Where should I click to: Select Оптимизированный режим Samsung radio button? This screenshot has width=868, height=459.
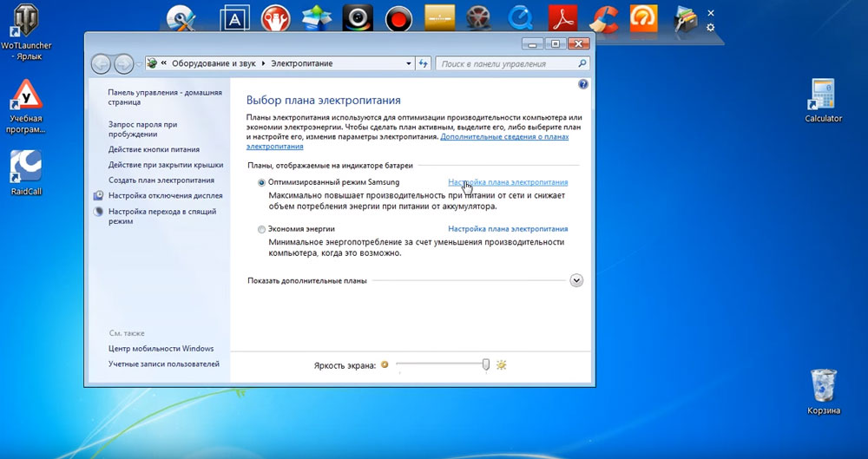pos(262,183)
